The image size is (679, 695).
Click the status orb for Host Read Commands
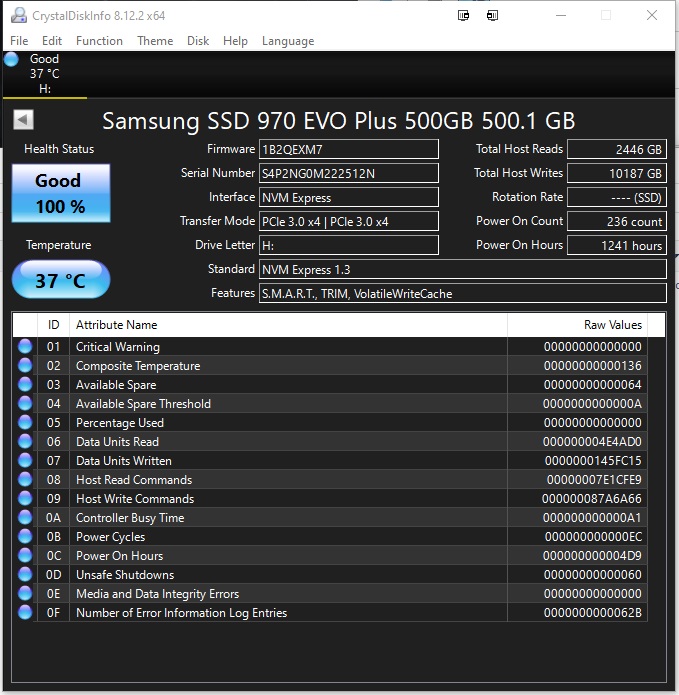[25, 480]
